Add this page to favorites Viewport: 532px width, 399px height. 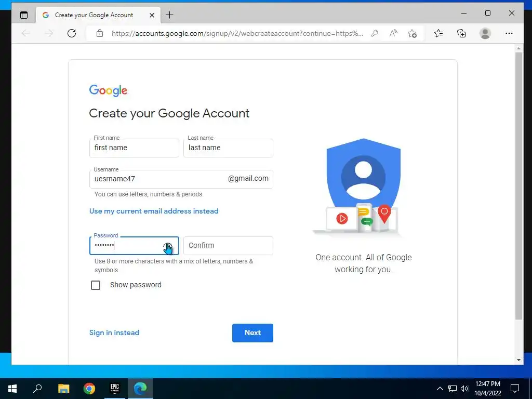(x=412, y=33)
